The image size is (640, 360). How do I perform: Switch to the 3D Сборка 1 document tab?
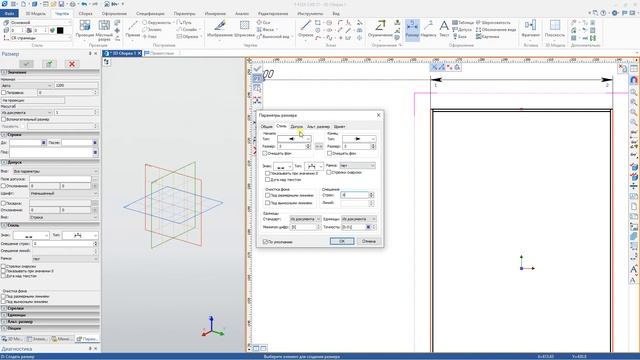(x=122, y=53)
